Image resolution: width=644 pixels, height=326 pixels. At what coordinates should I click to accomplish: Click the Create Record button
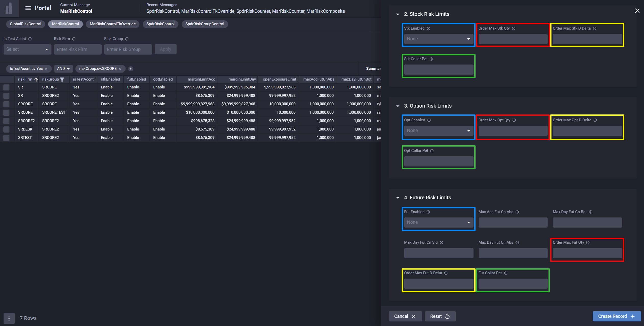[616, 316]
